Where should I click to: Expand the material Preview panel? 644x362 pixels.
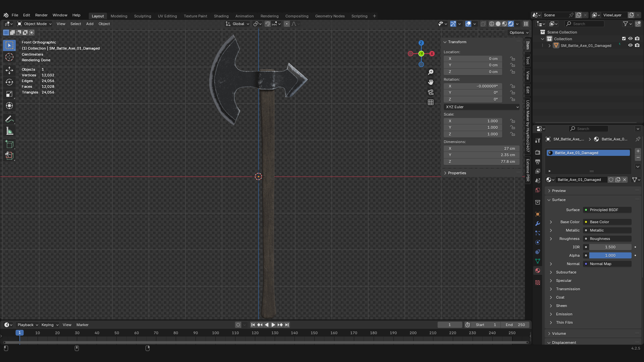pos(558,191)
